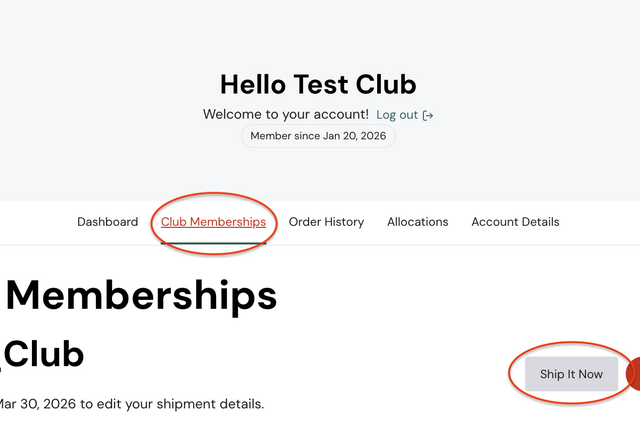Go to the Allocations tab
This screenshot has height=427, width=640.
[x=417, y=222]
